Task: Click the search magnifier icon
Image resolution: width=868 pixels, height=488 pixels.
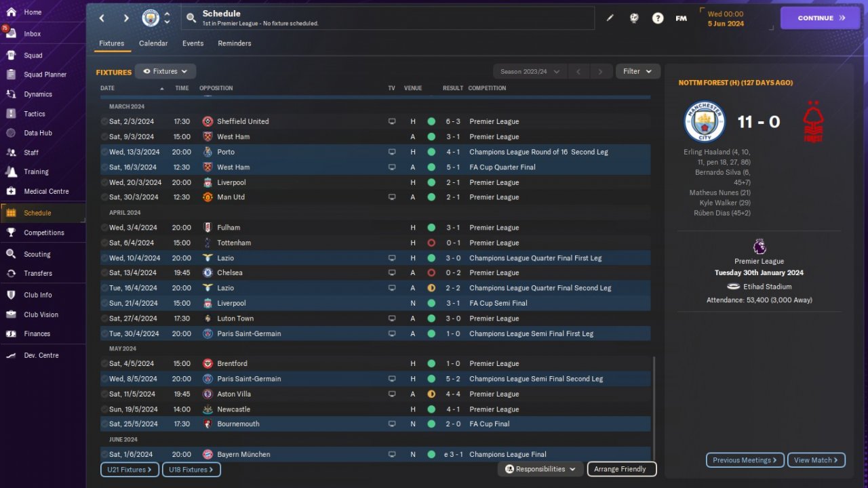Action: click(x=191, y=18)
